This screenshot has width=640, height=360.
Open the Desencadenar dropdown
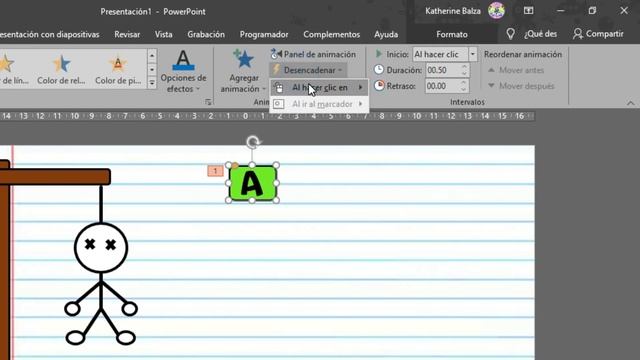click(308, 70)
